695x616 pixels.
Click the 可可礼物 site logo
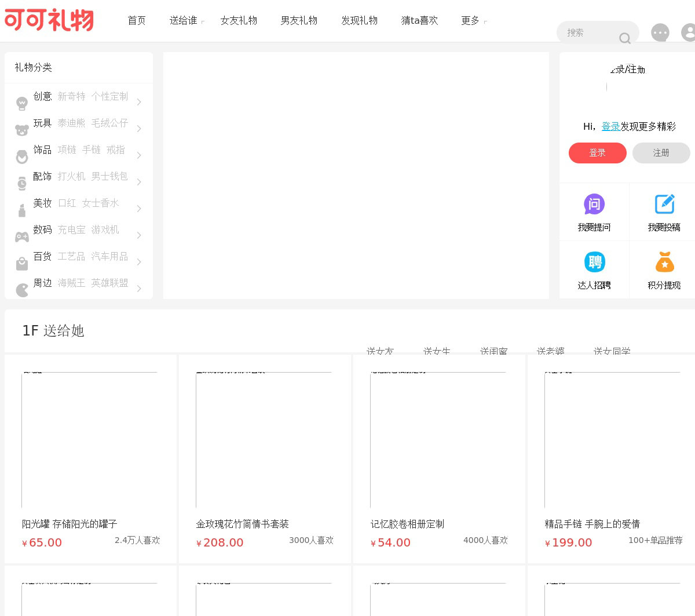click(x=49, y=20)
